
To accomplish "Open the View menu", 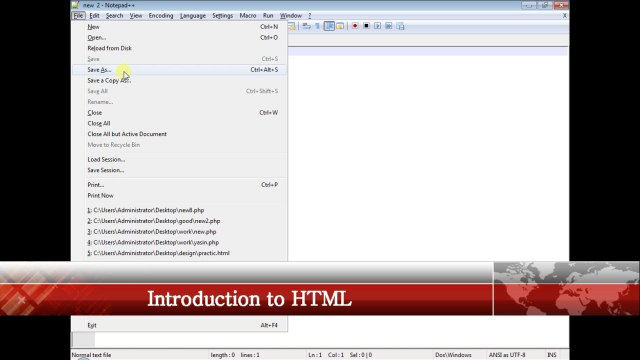I will point(136,16).
